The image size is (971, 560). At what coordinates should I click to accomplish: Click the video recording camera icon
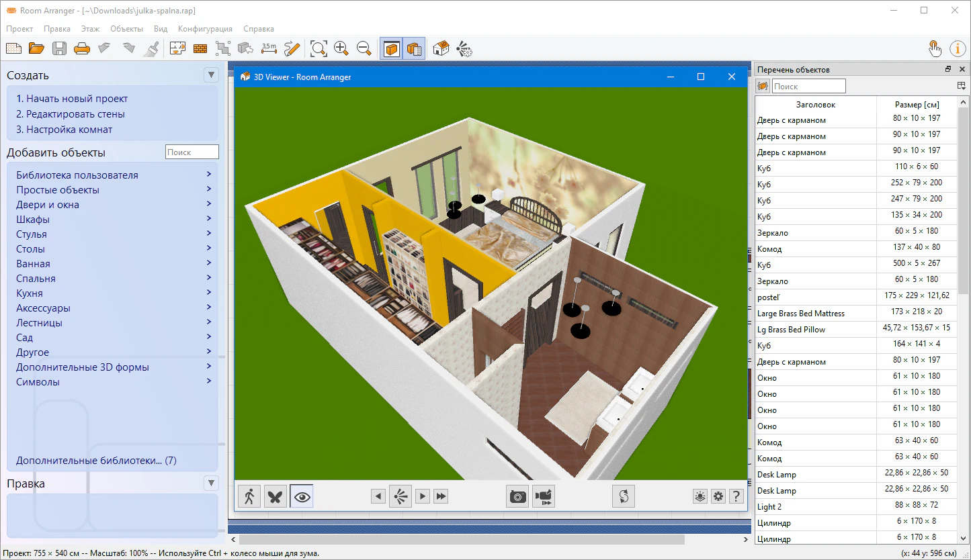tap(544, 496)
